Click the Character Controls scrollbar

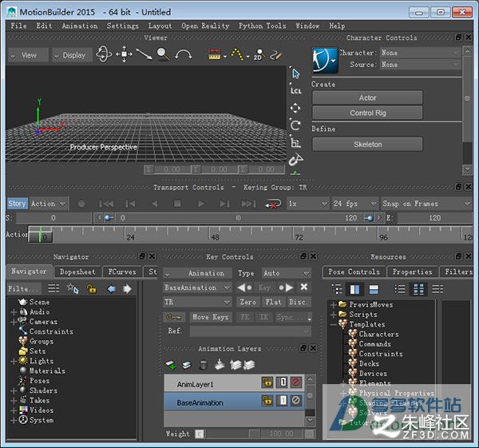467,99
